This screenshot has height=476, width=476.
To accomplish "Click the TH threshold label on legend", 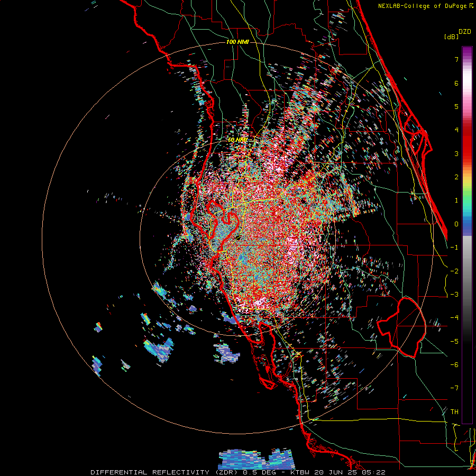I will point(454,412).
